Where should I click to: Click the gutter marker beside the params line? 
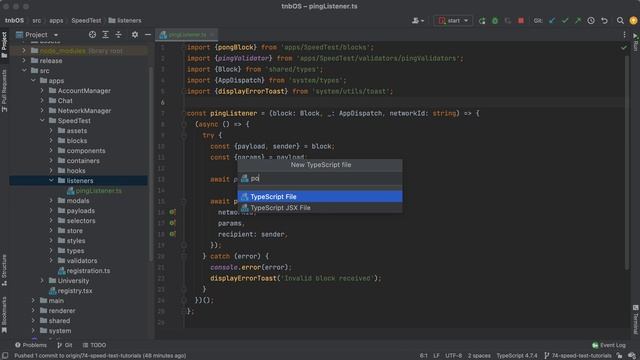tap(172, 223)
